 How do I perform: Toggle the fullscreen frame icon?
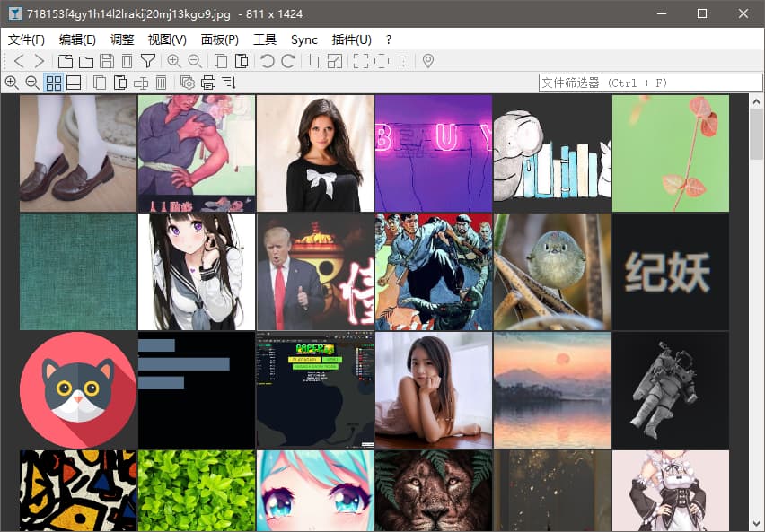pyautogui.click(x=361, y=61)
